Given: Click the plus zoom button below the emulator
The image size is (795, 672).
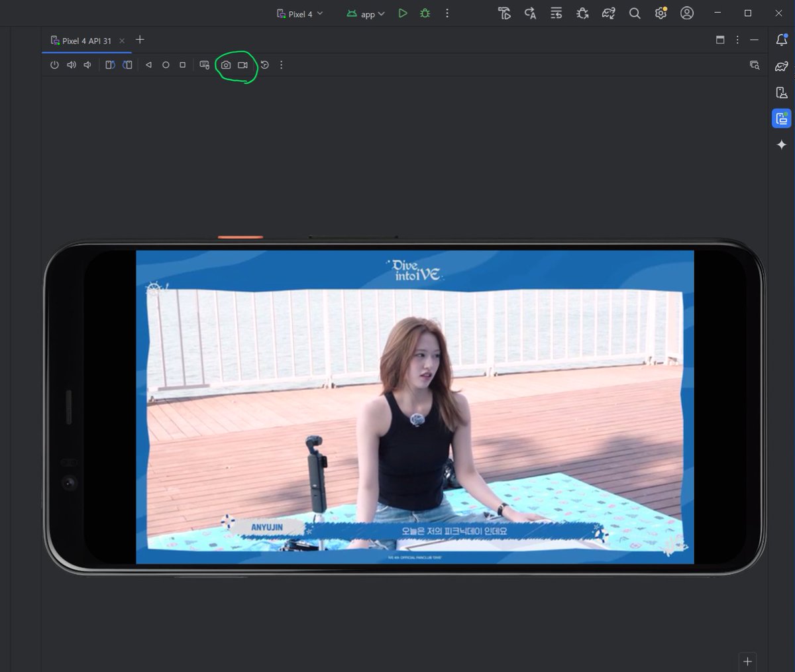Looking at the screenshot, I should (747, 661).
